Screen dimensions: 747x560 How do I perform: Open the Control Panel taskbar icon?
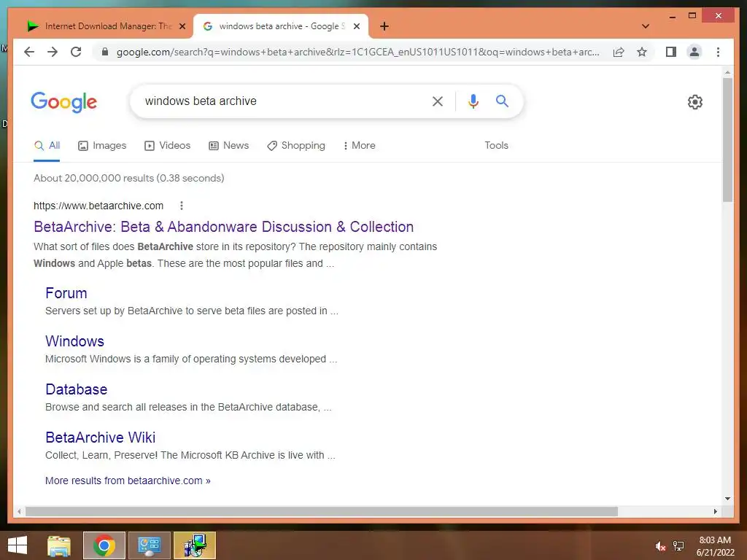click(149, 545)
